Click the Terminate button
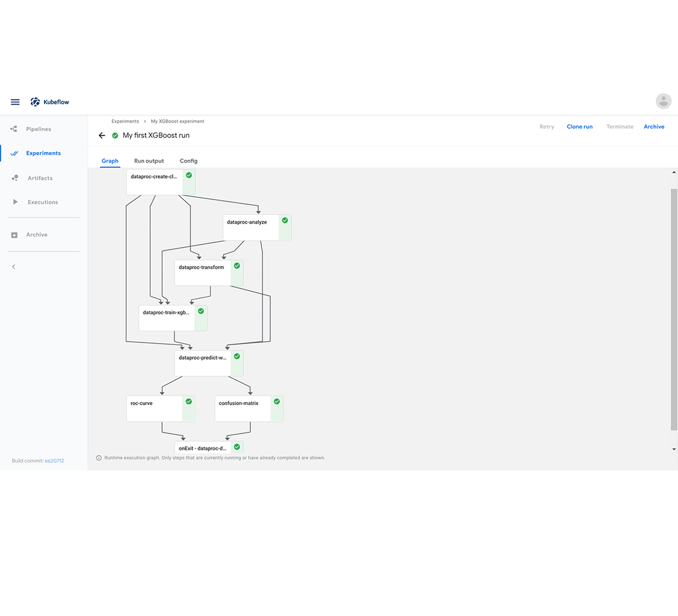The height and width of the screenshot is (616, 678). [619, 127]
